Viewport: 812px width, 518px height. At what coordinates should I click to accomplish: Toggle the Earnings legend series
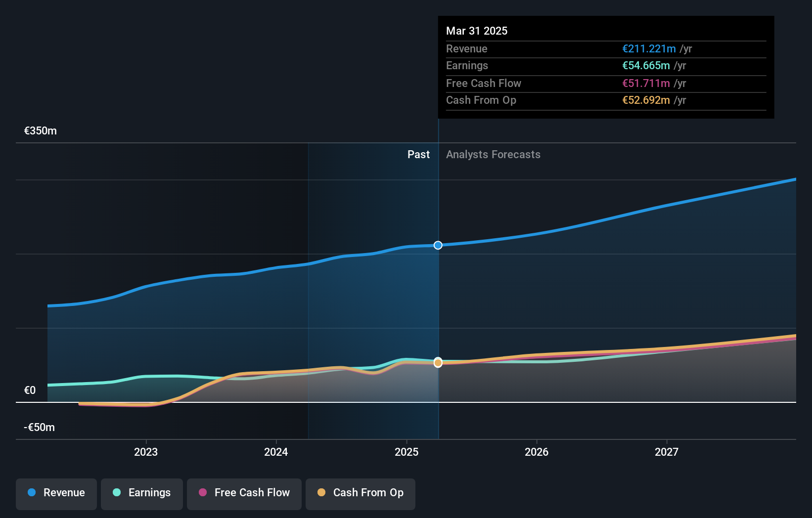(142, 494)
